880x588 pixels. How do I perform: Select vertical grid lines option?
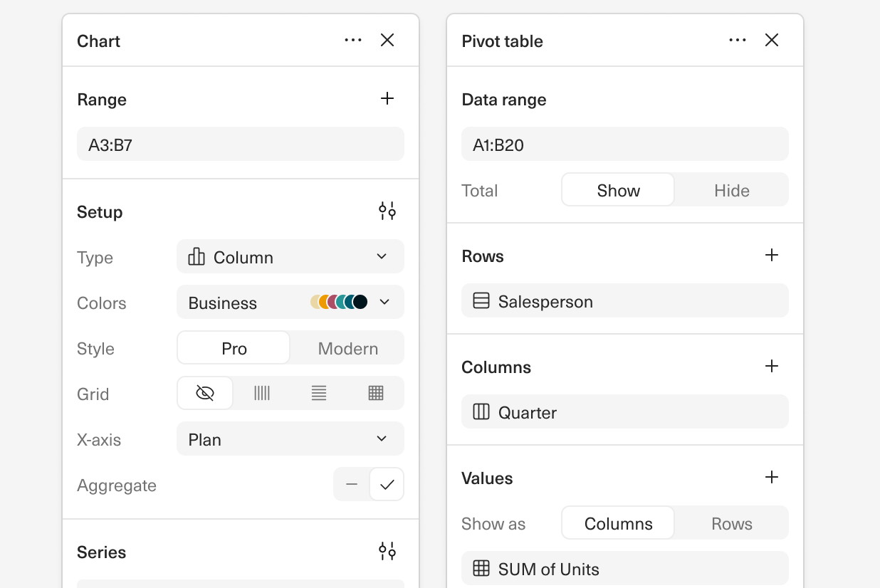[262, 394]
